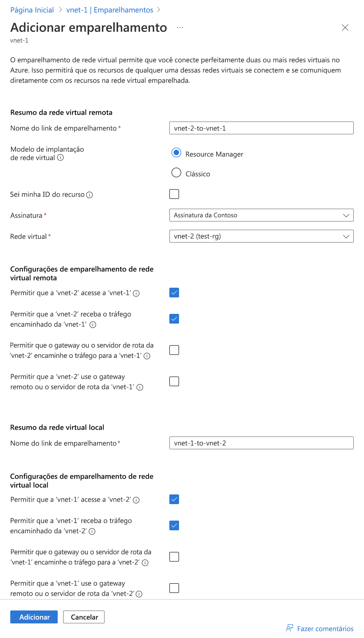The width and height of the screenshot is (364, 638).
Task: Click the Adicionar button
Action: pos(34,617)
